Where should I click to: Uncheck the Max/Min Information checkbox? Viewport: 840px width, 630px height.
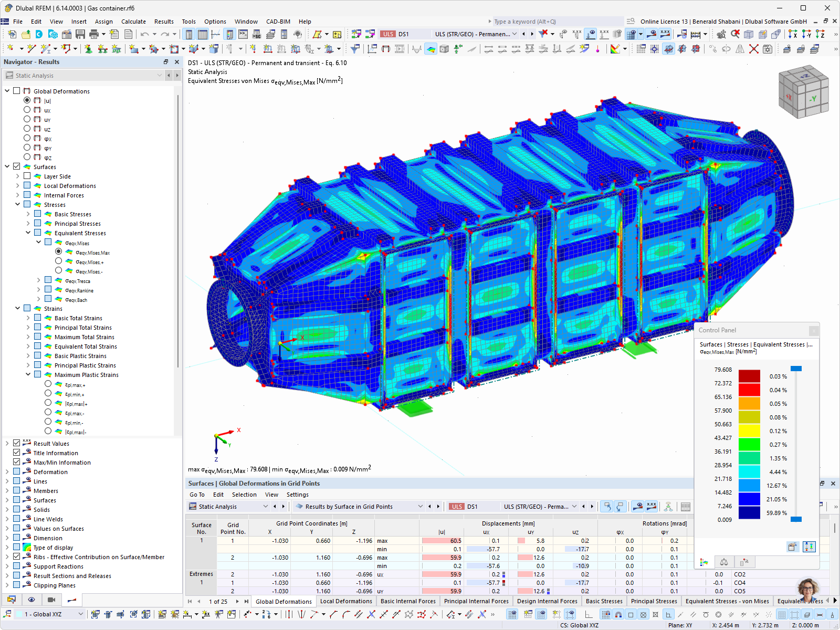tap(17, 462)
